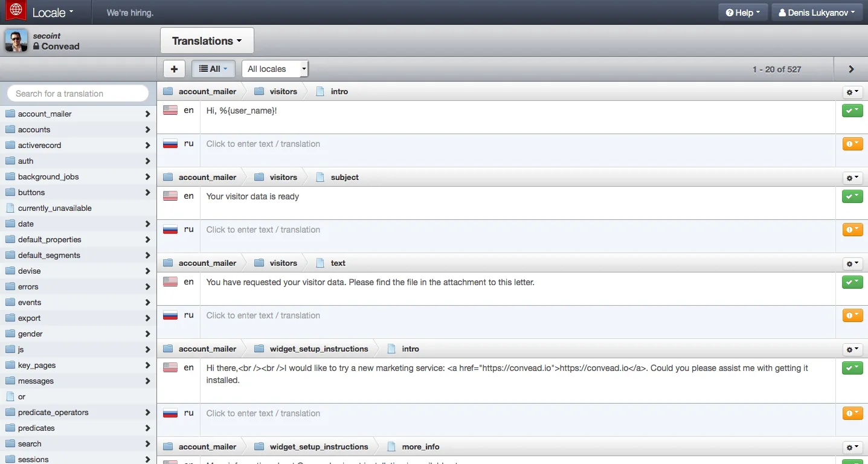
Task: Click the list icon inside the All filter button
Action: point(204,68)
